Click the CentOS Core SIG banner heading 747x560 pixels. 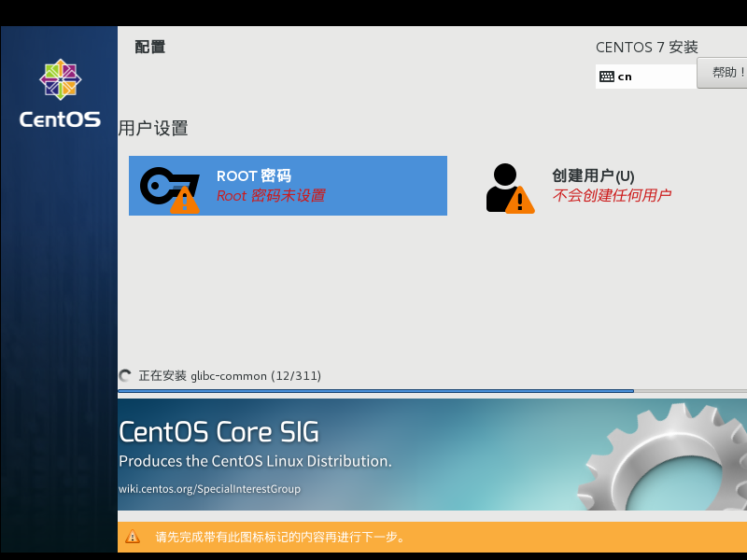click(218, 432)
